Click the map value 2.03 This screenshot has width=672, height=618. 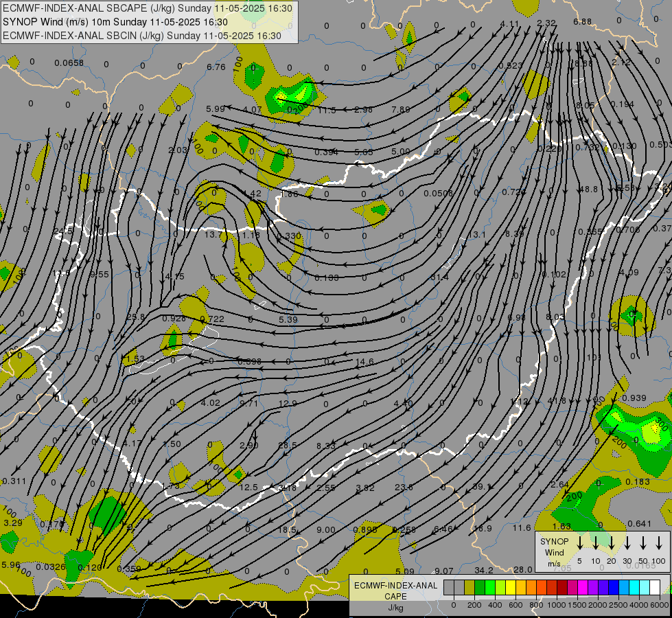pyautogui.click(x=178, y=150)
